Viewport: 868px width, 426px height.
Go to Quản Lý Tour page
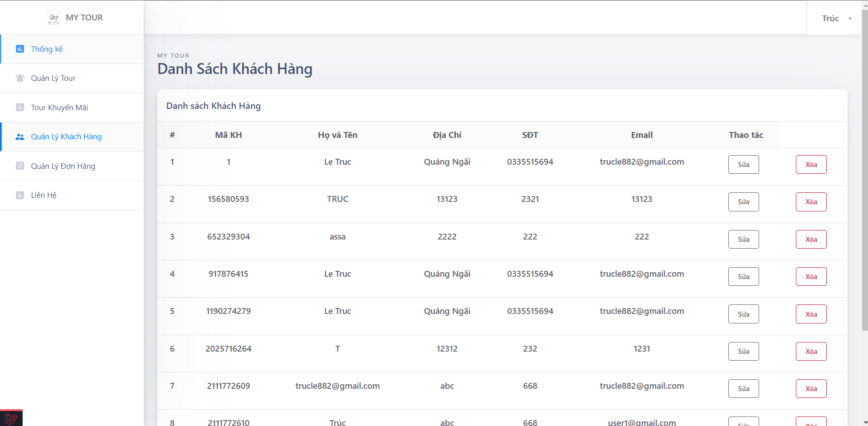coord(72,78)
